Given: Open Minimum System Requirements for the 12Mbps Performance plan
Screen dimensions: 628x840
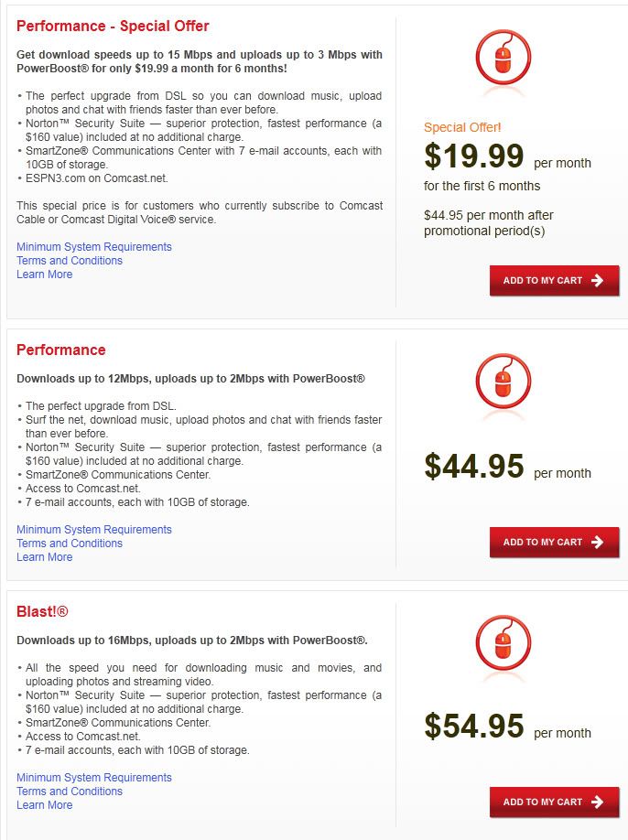Looking at the screenshot, I should [93, 530].
